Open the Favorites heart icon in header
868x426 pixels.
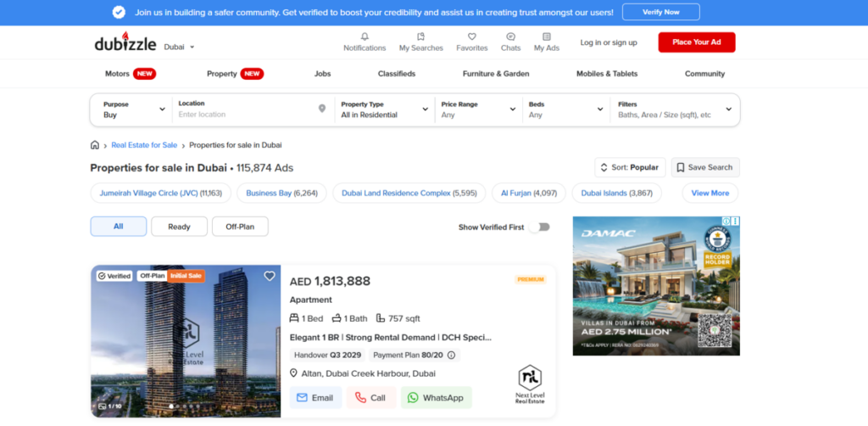(x=471, y=36)
